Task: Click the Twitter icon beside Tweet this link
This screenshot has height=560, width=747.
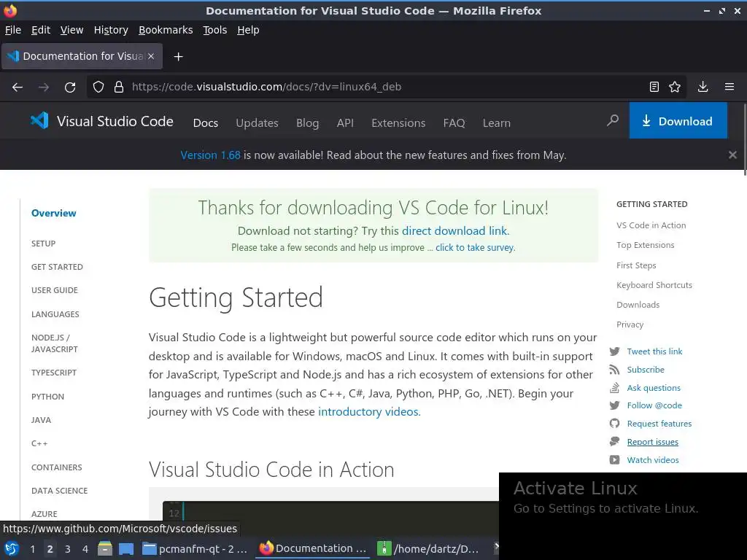Action: (614, 351)
